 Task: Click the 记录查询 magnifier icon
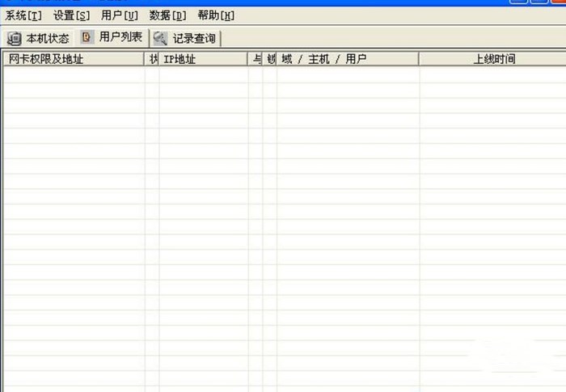pyautogui.click(x=160, y=38)
